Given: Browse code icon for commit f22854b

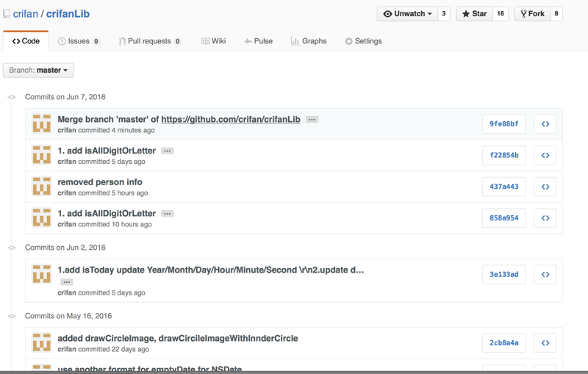Looking at the screenshot, I should pyautogui.click(x=545, y=156).
